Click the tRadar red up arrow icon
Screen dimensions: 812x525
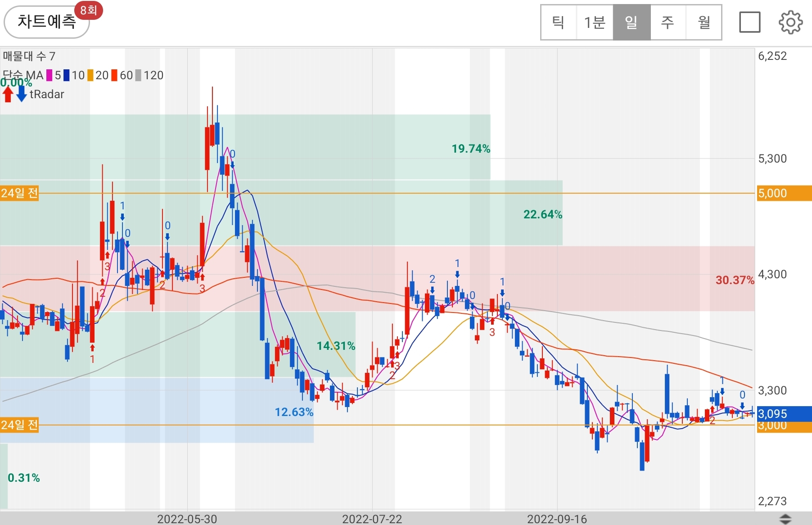(8, 94)
